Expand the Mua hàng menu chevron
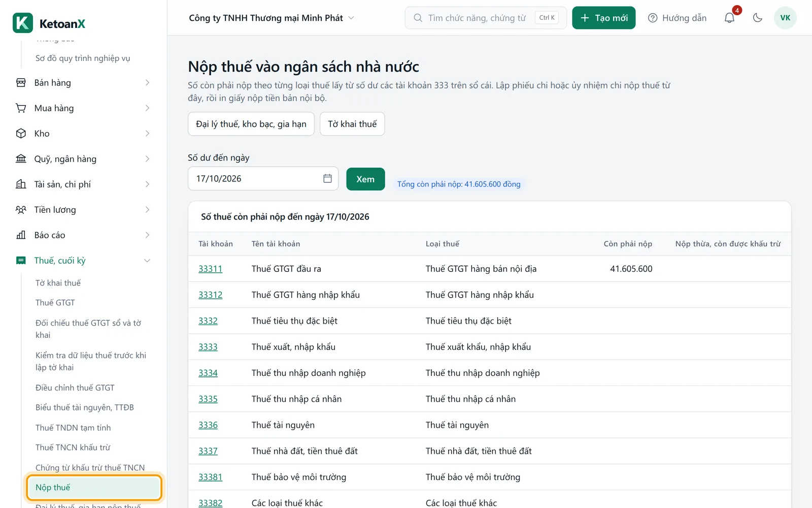Image resolution: width=812 pixels, height=508 pixels. pos(147,108)
